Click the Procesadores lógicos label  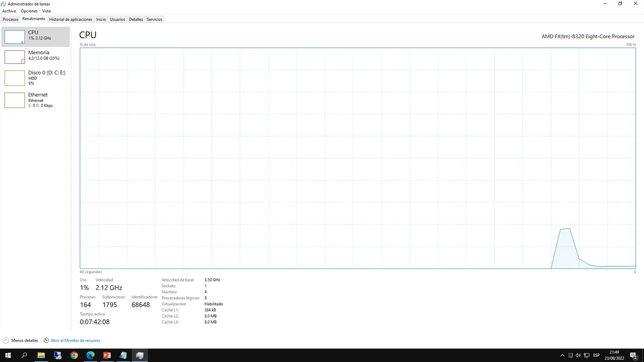coord(181,298)
